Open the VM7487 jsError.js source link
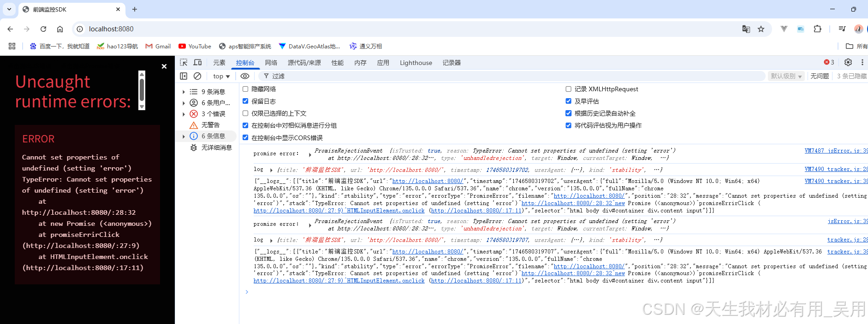The width and height of the screenshot is (868, 324). [x=836, y=151]
